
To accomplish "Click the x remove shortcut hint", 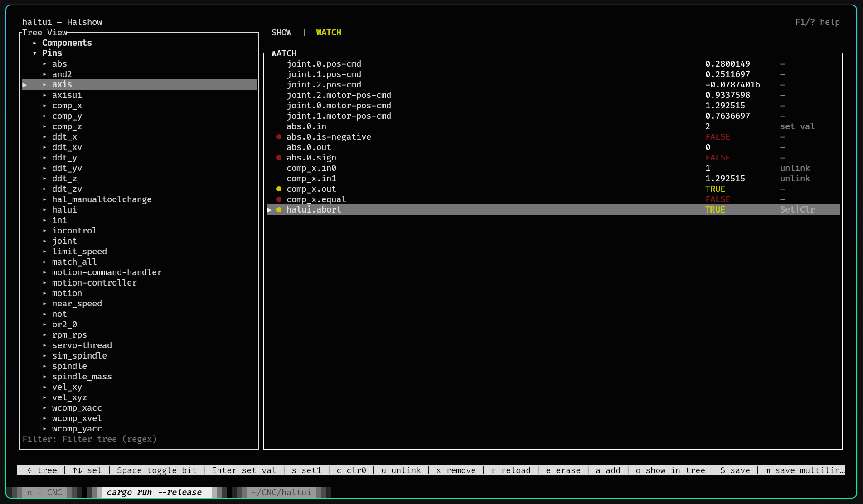I will tap(456, 470).
